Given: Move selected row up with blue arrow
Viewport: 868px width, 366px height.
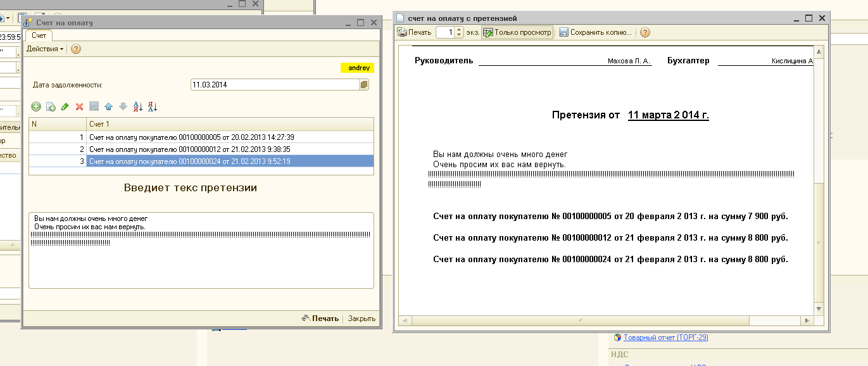Looking at the screenshot, I should (x=108, y=107).
